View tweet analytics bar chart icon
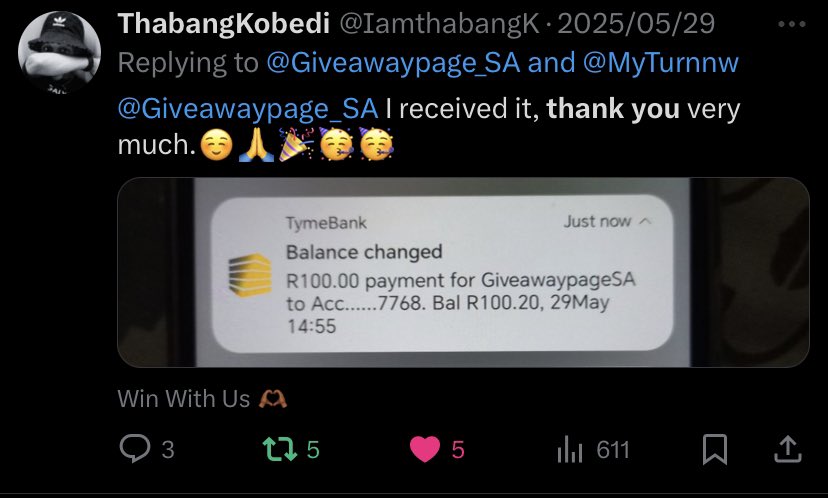This screenshot has height=498, width=828. coord(570,450)
